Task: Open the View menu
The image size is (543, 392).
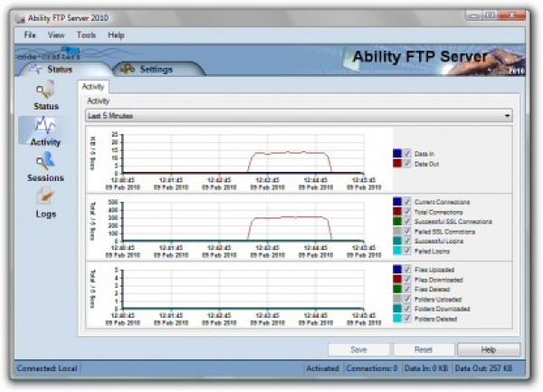Action: [56, 34]
